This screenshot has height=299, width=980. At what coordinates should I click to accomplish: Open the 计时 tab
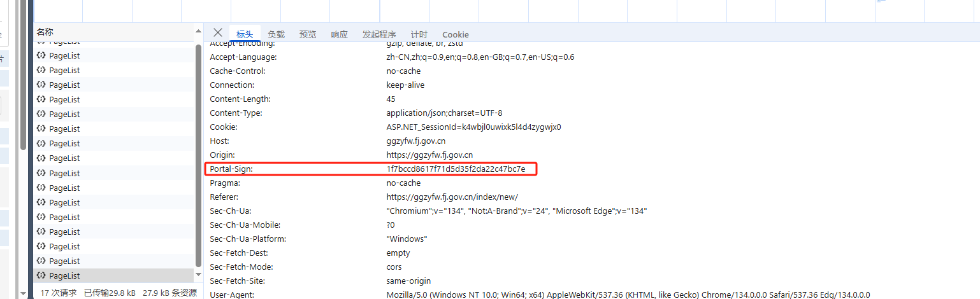point(419,34)
